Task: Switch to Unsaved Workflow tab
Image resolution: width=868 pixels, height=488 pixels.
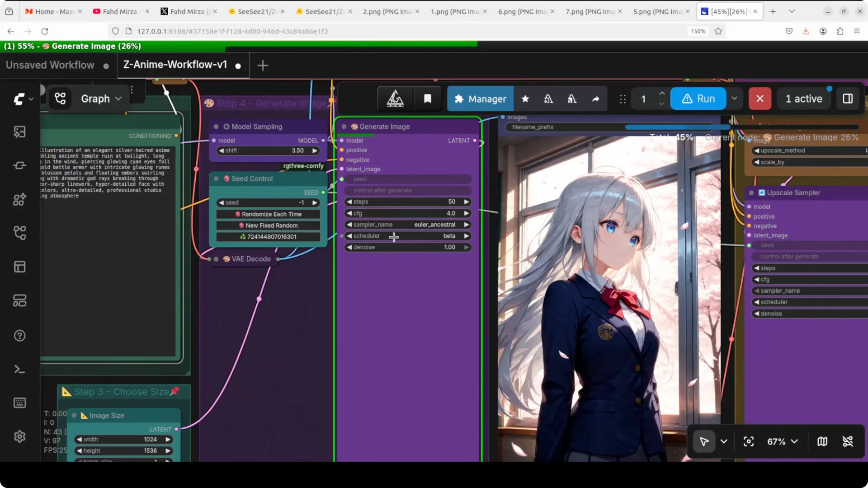Action: 50,65
